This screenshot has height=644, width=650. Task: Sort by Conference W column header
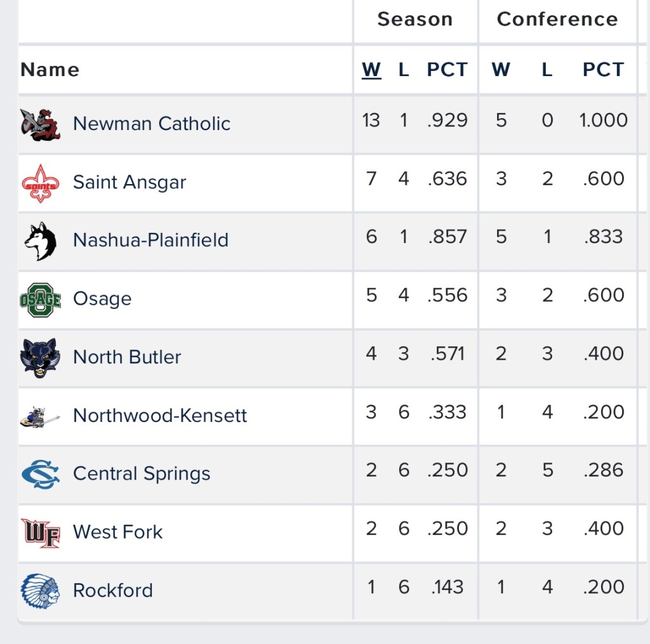click(501, 70)
